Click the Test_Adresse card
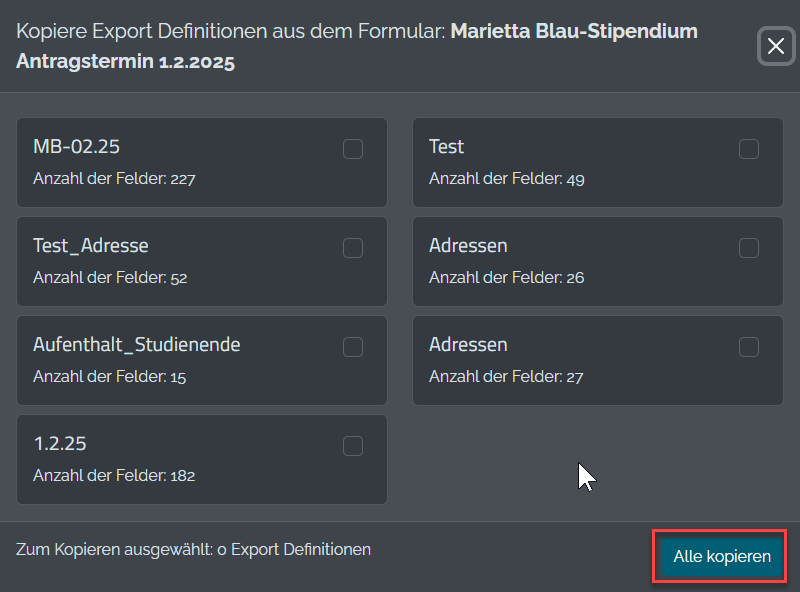 pos(200,261)
